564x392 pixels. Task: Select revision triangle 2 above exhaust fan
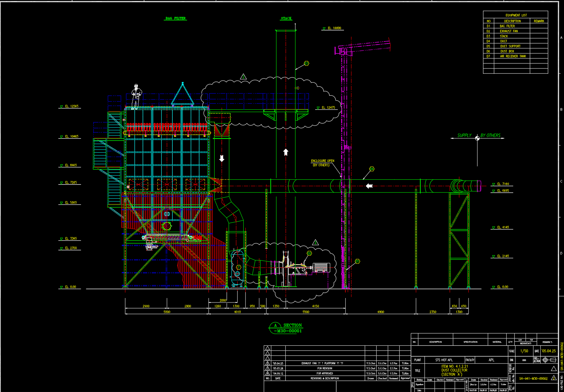point(315,243)
